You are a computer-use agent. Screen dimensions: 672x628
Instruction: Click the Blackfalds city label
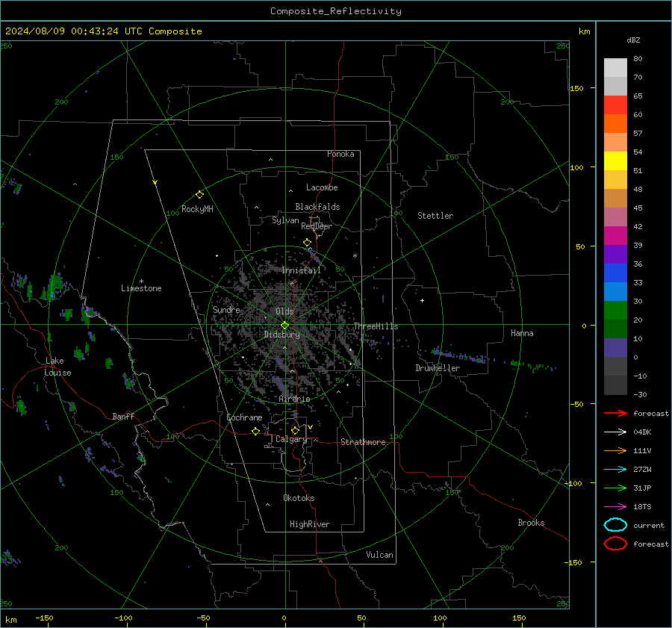[317, 207]
